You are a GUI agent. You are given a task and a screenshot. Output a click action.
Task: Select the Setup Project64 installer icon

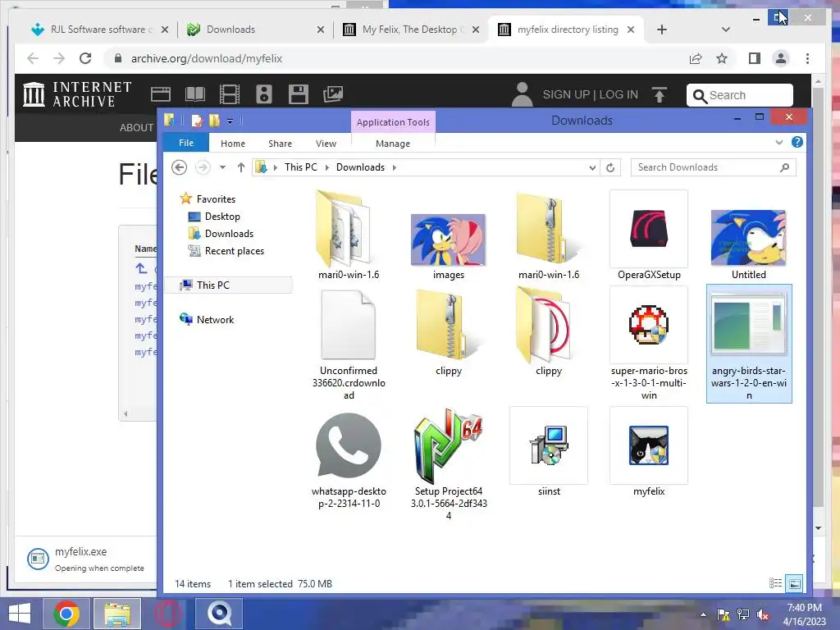(x=448, y=445)
